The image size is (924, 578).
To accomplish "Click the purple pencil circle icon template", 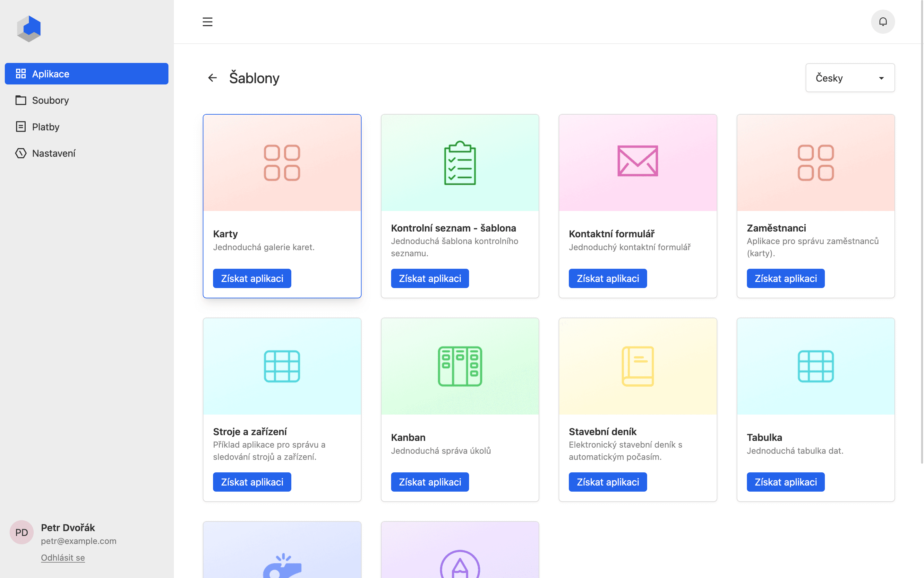I will point(460,564).
